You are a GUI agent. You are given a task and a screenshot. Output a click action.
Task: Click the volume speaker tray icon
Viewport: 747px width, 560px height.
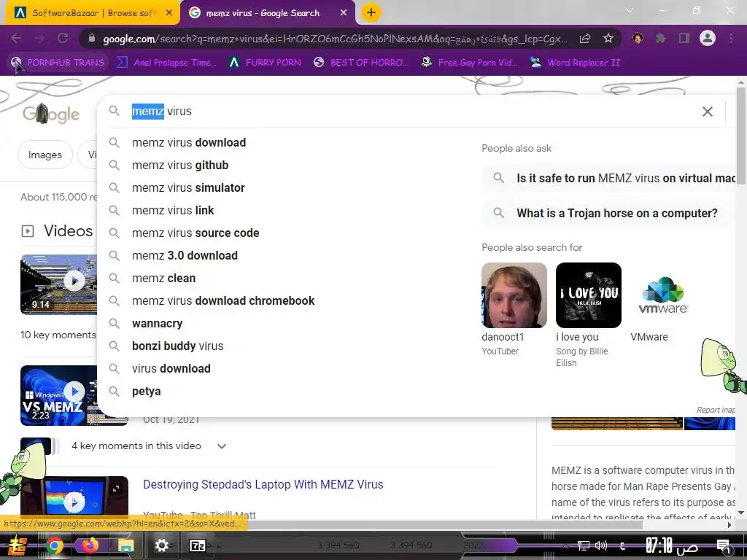point(601,545)
